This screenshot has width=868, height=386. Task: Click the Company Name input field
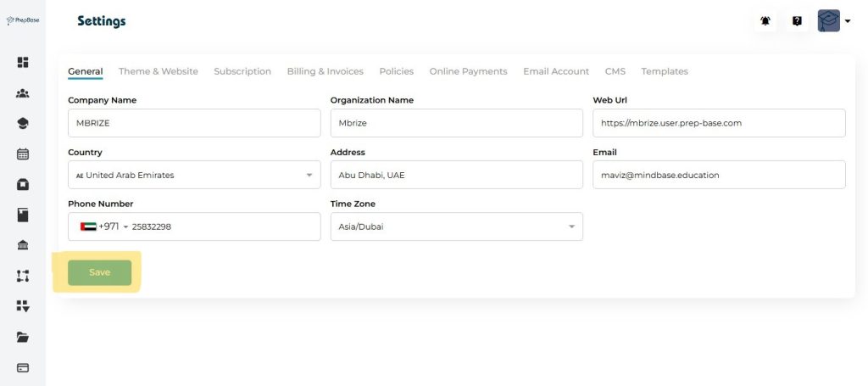coord(193,123)
